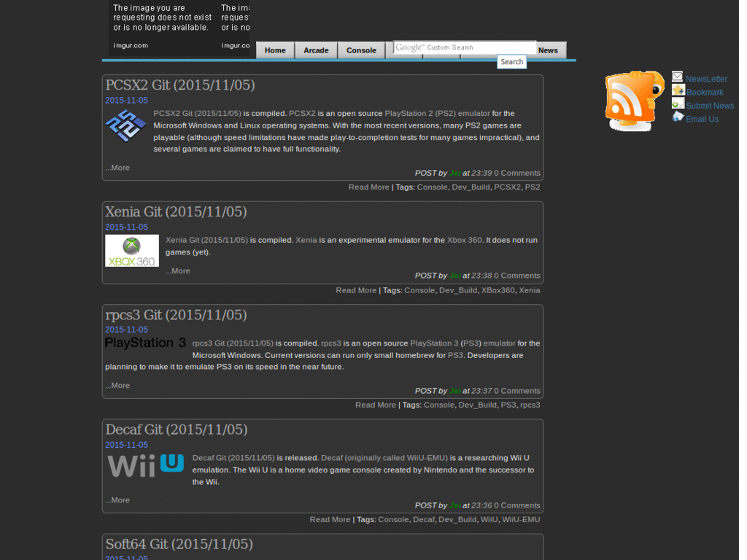Open the Decaf Git (2015/11/05) post title
This screenshot has width=747, height=560.
(x=177, y=429)
